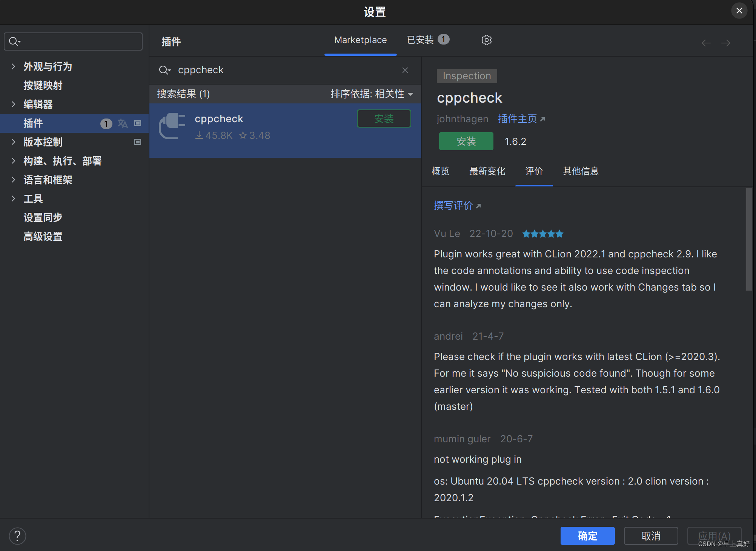Click the 应用(A) button
Viewport: 756px width, 551px height.
[714, 536]
